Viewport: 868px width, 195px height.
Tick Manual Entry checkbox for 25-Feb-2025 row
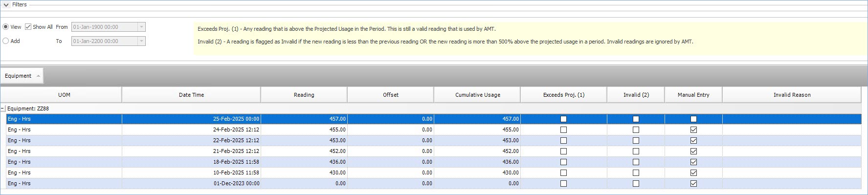point(693,119)
